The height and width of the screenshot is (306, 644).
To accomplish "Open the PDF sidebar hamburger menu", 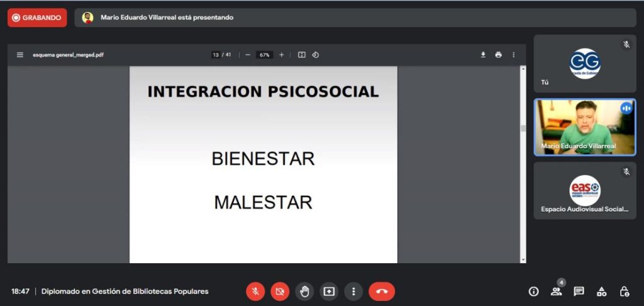I will pyautogui.click(x=20, y=55).
